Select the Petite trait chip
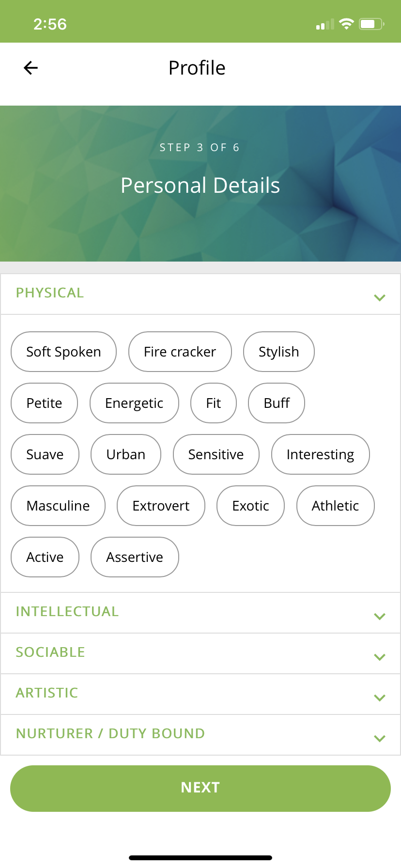Screen dimensions: 401x868 44,403
